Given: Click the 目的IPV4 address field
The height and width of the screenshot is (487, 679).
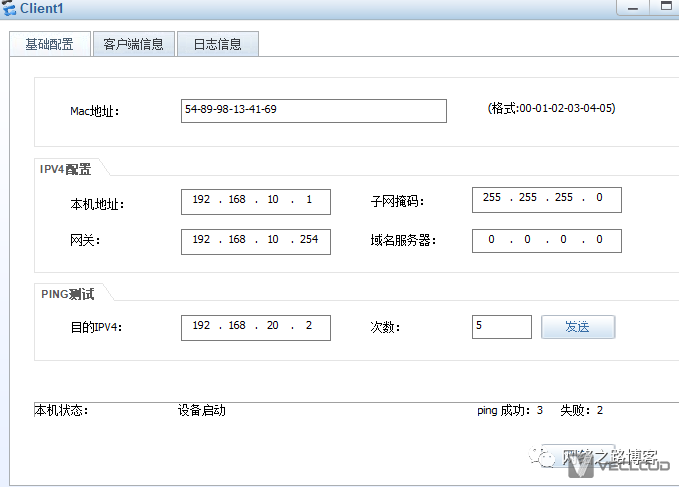Looking at the screenshot, I should pos(255,328).
